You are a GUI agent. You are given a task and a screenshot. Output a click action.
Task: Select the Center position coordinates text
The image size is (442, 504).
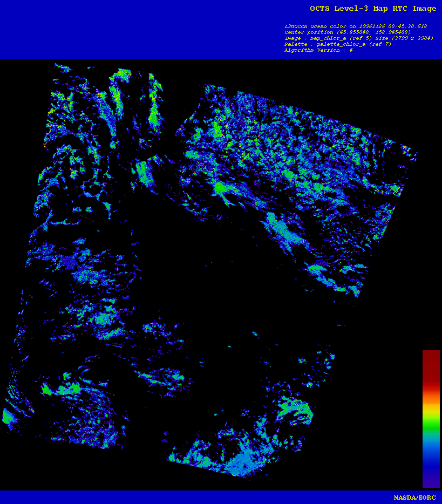347,32
